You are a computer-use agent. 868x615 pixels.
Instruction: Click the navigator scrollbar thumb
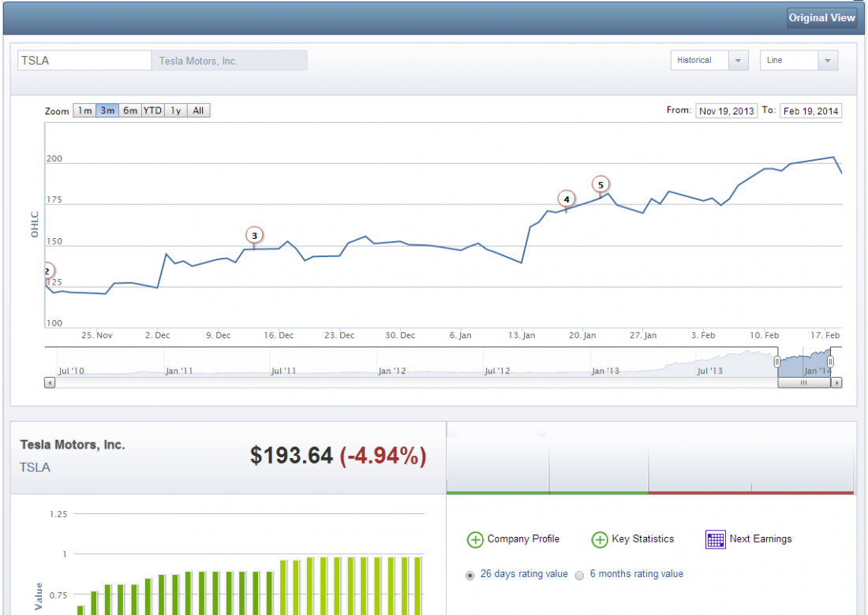click(x=803, y=382)
